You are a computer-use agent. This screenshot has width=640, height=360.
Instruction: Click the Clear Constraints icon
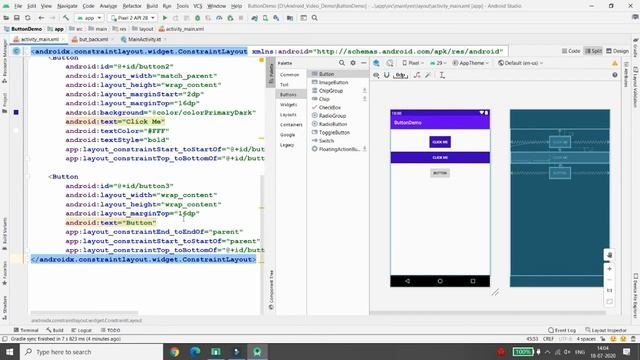click(x=417, y=75)
